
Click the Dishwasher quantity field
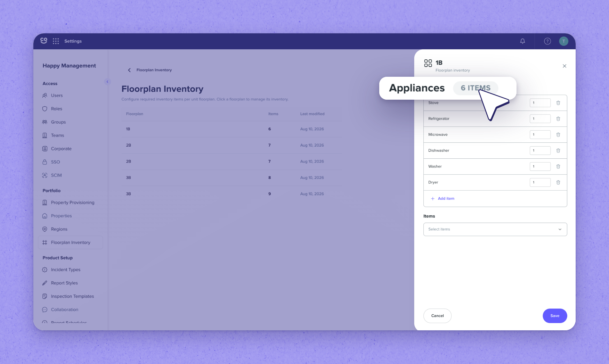pyautogui.click(x=540, y=151)
